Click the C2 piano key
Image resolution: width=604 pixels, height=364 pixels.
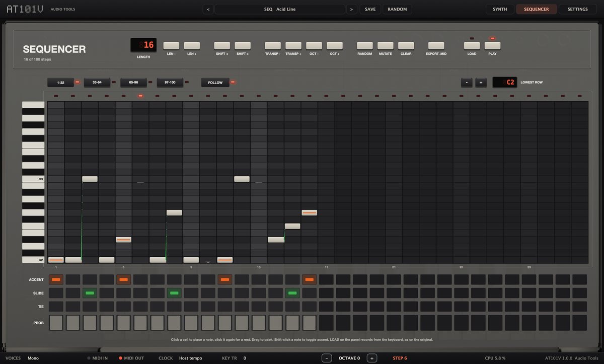[33, 260]
